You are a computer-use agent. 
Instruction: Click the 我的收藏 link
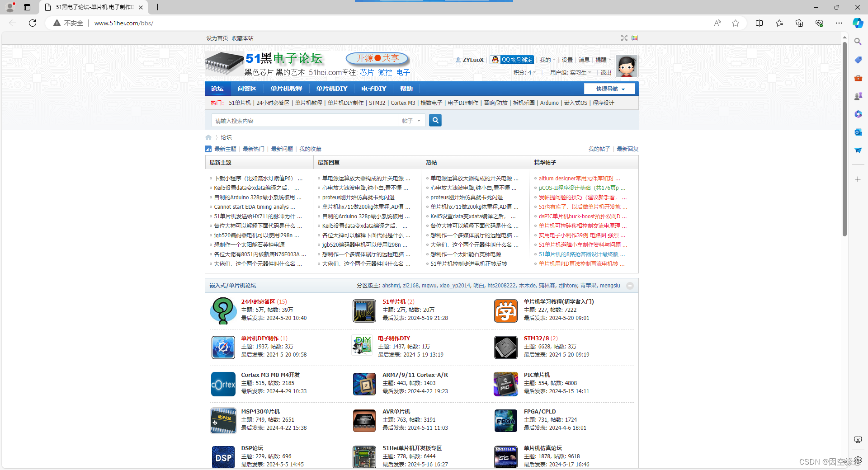310,149
